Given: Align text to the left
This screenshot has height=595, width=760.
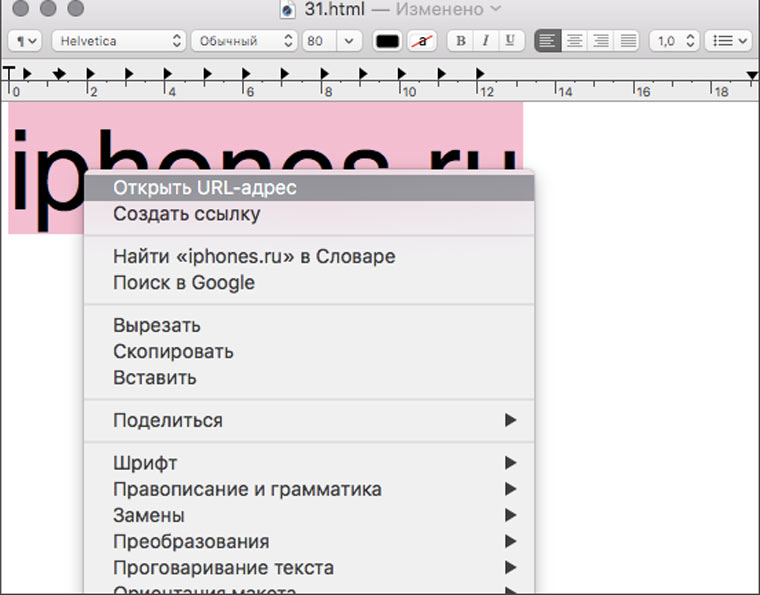Looking at the screenshot, I should coord(548,41).
